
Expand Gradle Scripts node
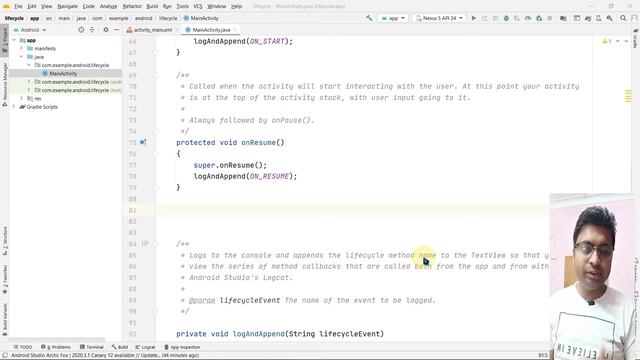(14, 107)
